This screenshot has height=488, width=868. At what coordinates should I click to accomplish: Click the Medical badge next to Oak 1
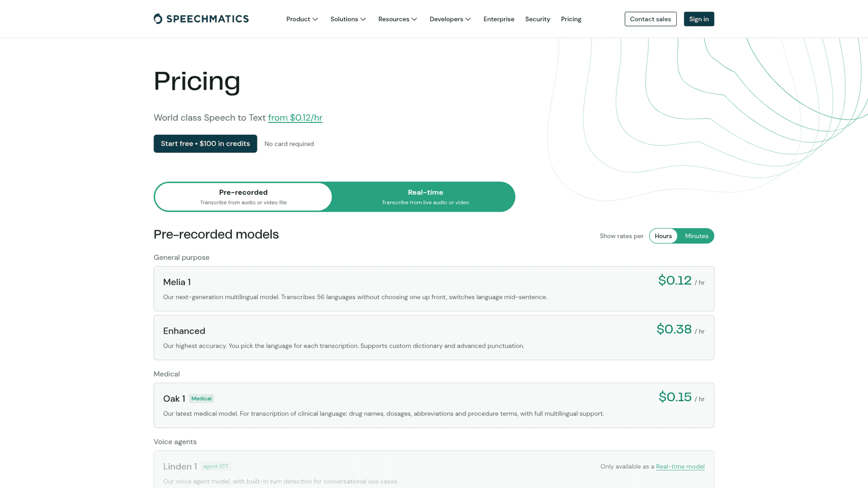pos(202,399)
